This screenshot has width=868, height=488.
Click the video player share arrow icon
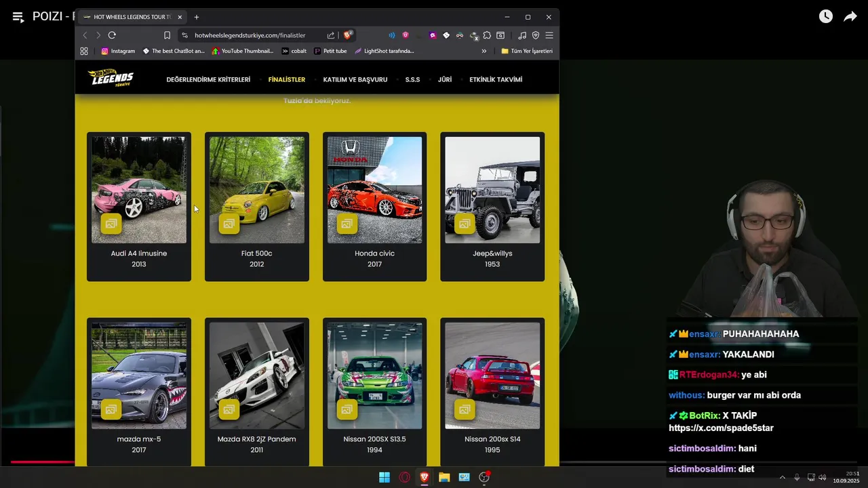(850, 17)
